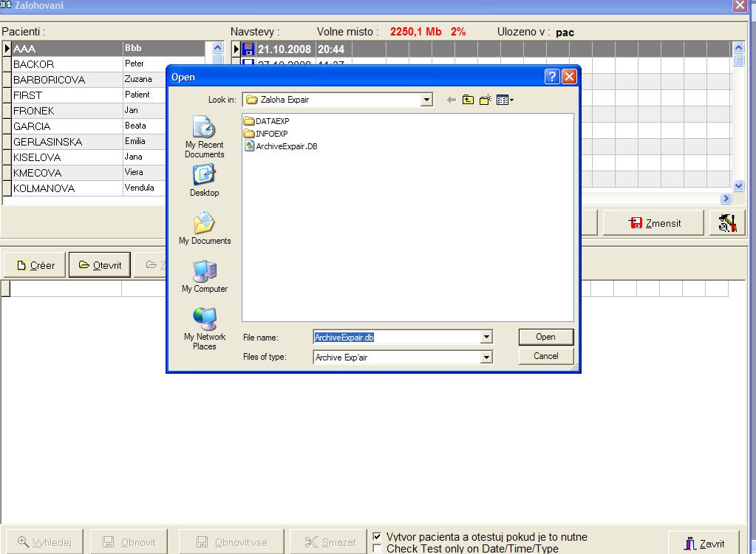Click the Zavrit button
Viewport: 756px width, 554px height.
pos(704,543)
